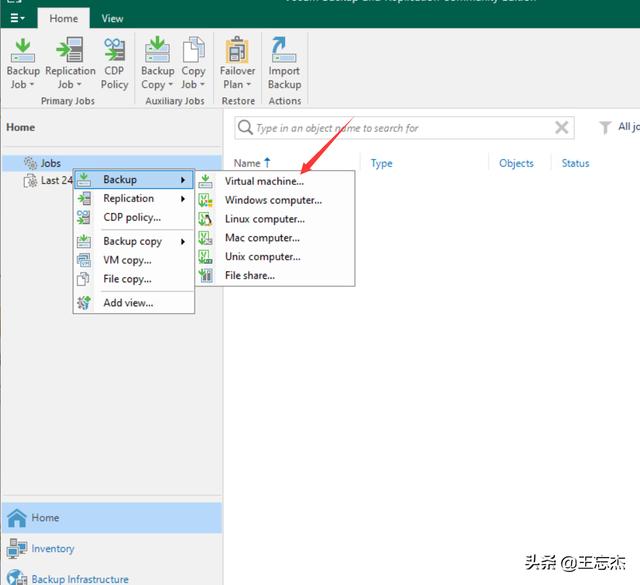640x585 pixels.
Task: Click the File copy menu icon
Action: click(x=84, y=279)
